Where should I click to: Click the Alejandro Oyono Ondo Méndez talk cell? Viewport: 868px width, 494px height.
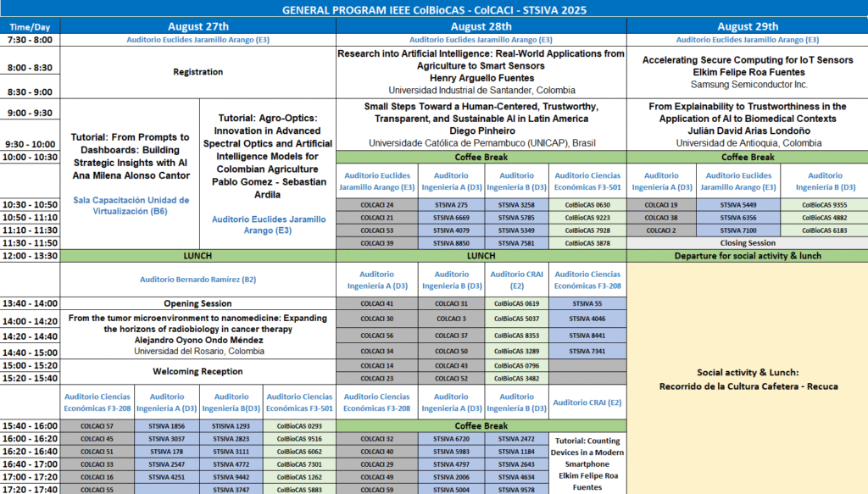(x=198, y=334)
